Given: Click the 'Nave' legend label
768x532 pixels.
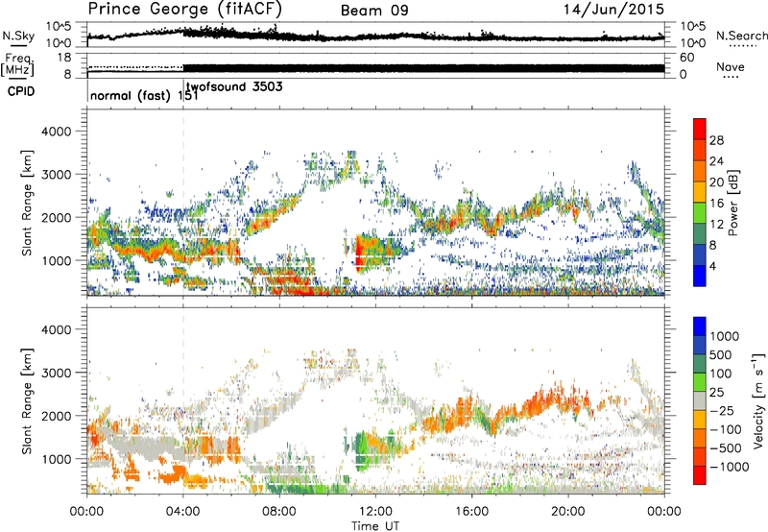Looking at the screenshot, I should [x=730, y=67].
